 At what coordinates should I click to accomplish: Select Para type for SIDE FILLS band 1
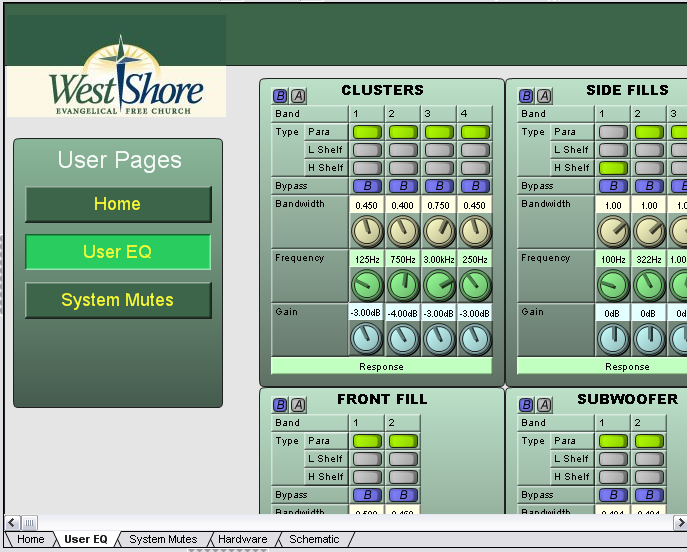point(613,132)
